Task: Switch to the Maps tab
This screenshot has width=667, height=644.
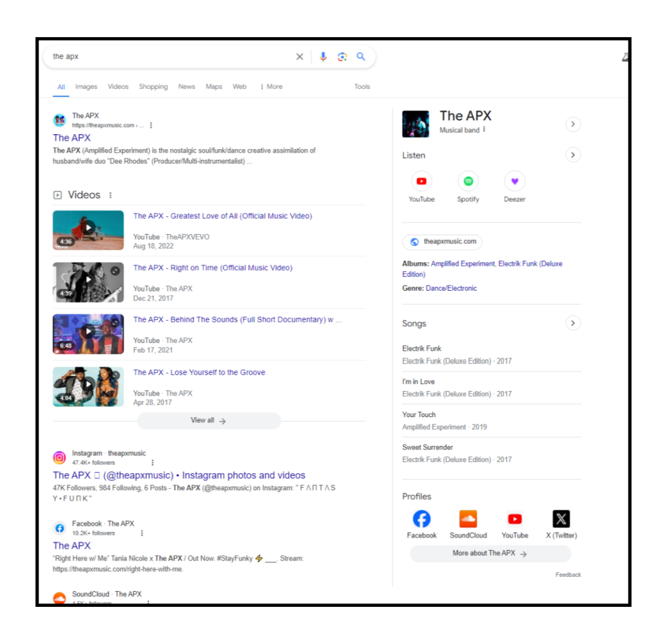Action: coord(214,87)
